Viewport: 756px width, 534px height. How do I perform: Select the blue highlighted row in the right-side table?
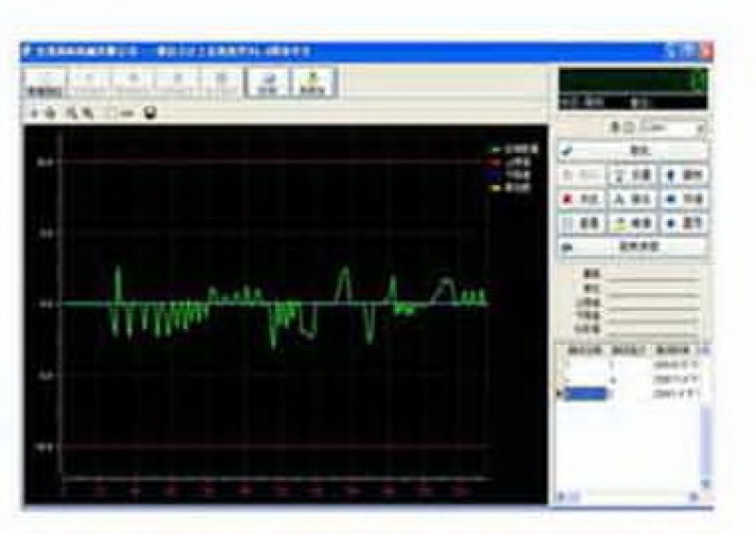click(629, 393)
